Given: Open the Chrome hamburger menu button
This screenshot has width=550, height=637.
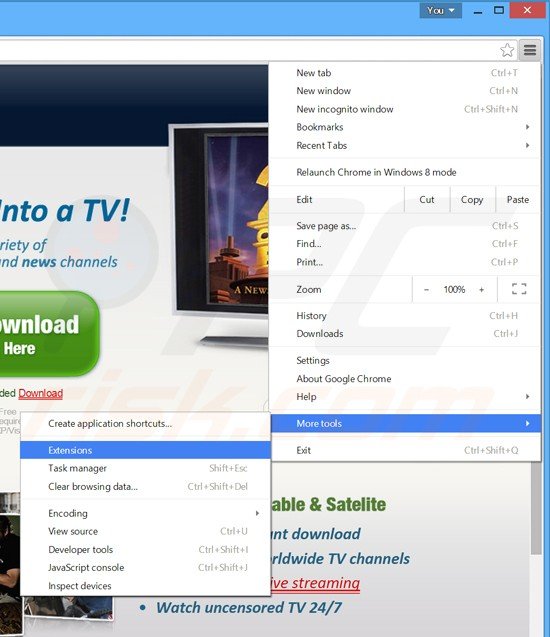Looking at the screenshot, I should [x=530, y=50].
